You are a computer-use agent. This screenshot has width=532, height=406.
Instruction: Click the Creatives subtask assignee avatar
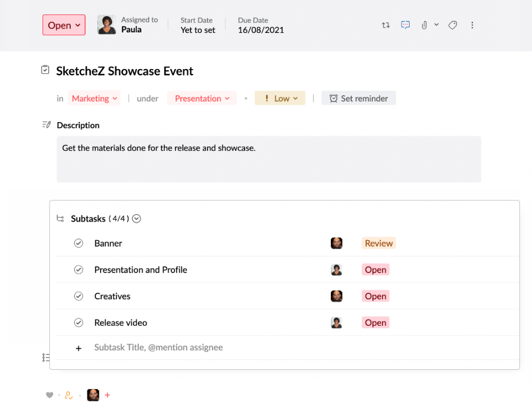point(336,296)
